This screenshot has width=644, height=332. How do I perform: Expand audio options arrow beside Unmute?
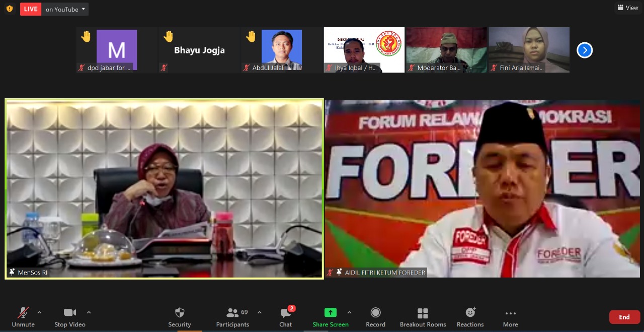(39, 312)
